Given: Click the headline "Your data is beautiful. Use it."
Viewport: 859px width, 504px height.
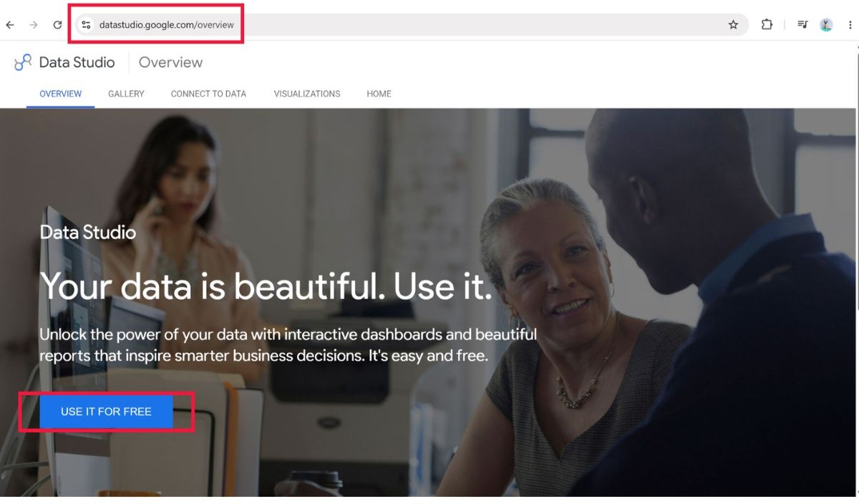Looking at the screenshot, I should click(x=266, y=286).
